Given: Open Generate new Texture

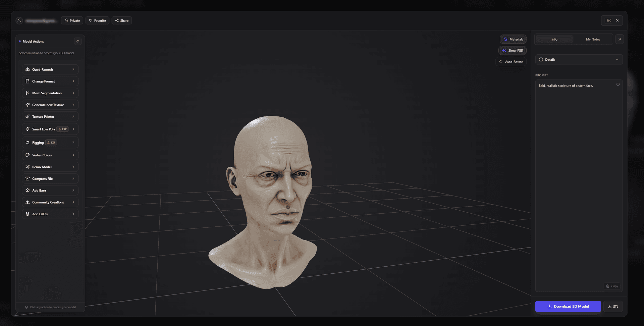Looking at the screenshot, I should (50, 105).
